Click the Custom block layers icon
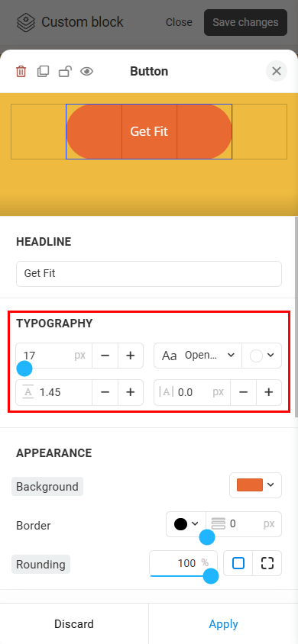Image resolution: width=298 pixels, height=644 pixels. [x=26, y=22]
